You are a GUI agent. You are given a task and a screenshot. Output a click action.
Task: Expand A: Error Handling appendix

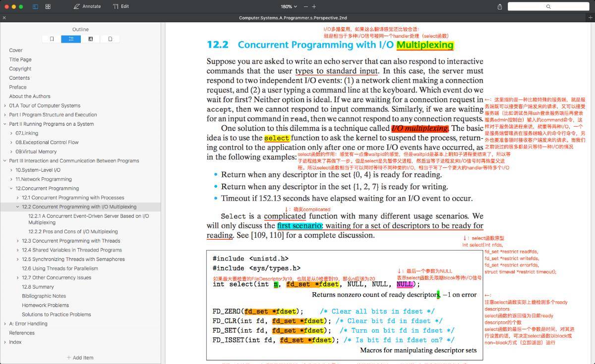4,324
